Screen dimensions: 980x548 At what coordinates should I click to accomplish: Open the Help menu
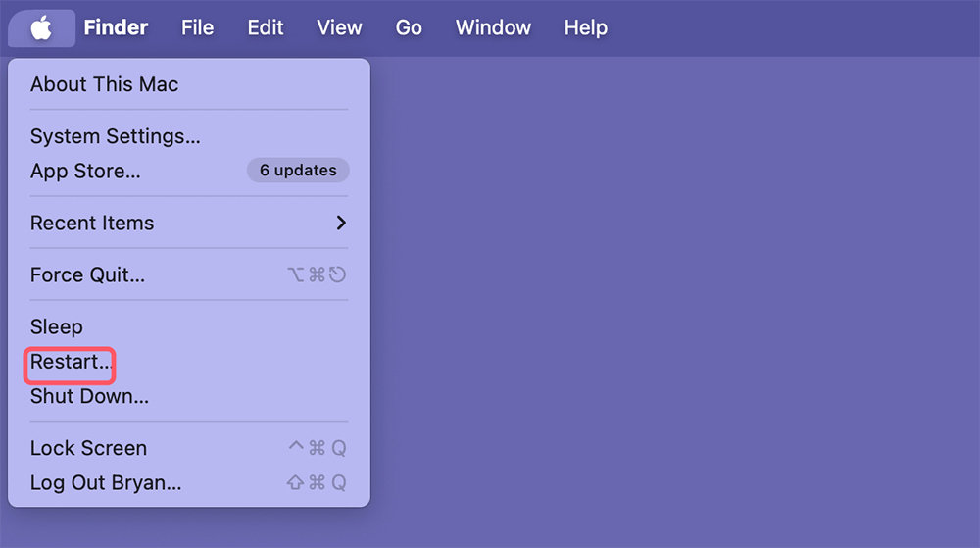(586, 27)
